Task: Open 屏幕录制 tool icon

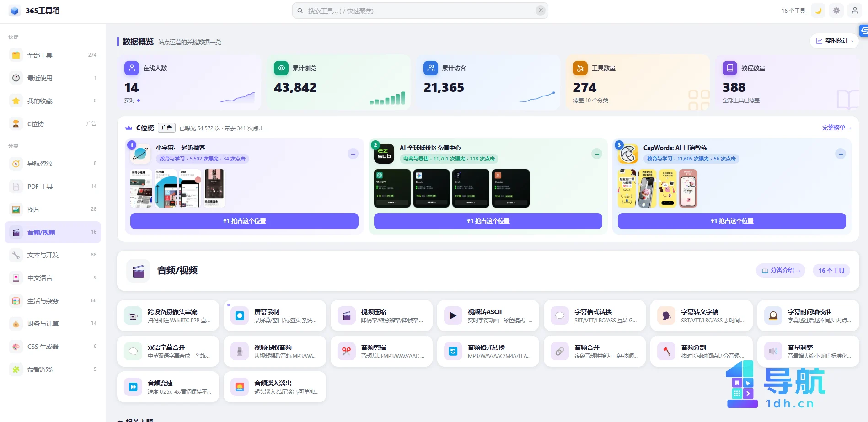Action: 240,315
